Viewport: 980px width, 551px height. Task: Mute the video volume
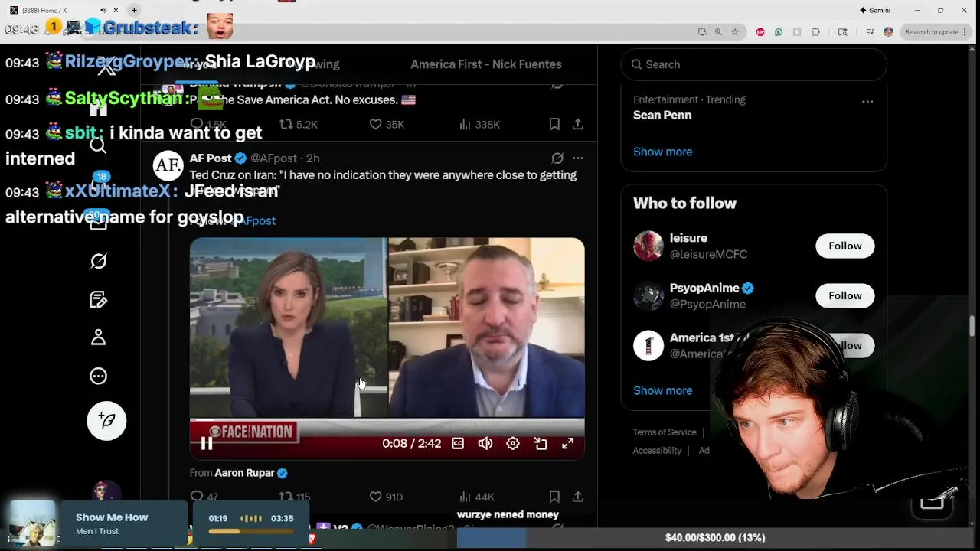click(x=485, y=443)
